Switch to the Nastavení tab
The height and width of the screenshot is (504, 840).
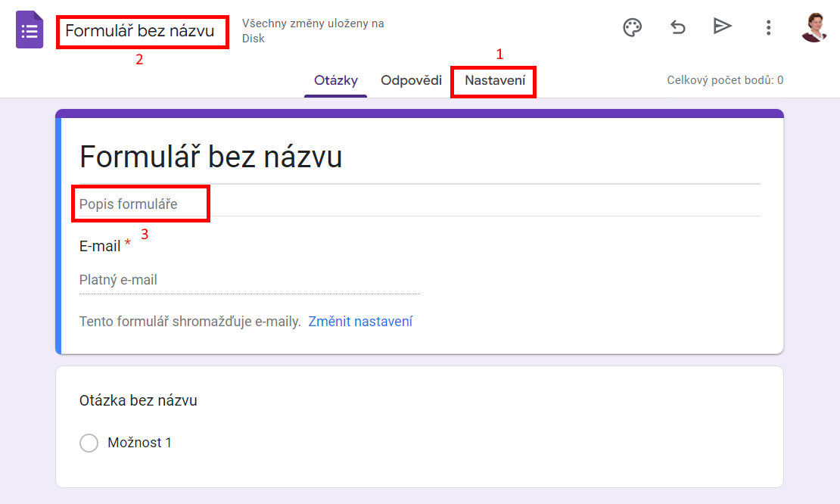tap(493, 79)
